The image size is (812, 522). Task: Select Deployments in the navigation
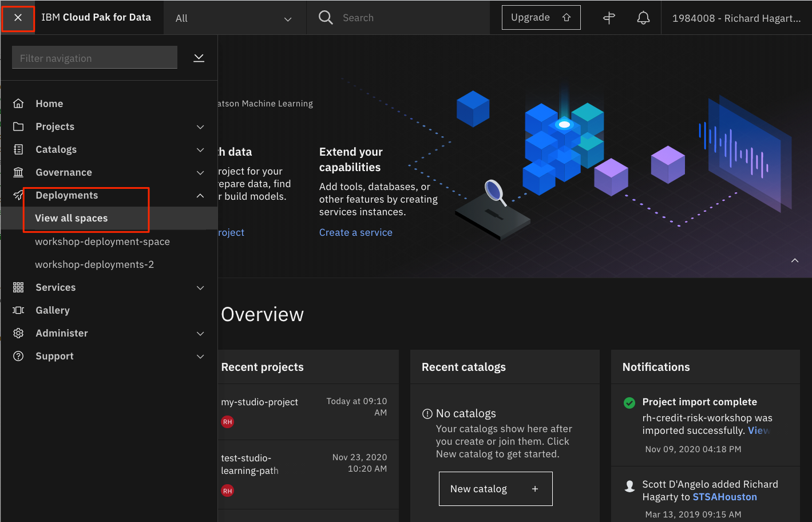point(67,195)
